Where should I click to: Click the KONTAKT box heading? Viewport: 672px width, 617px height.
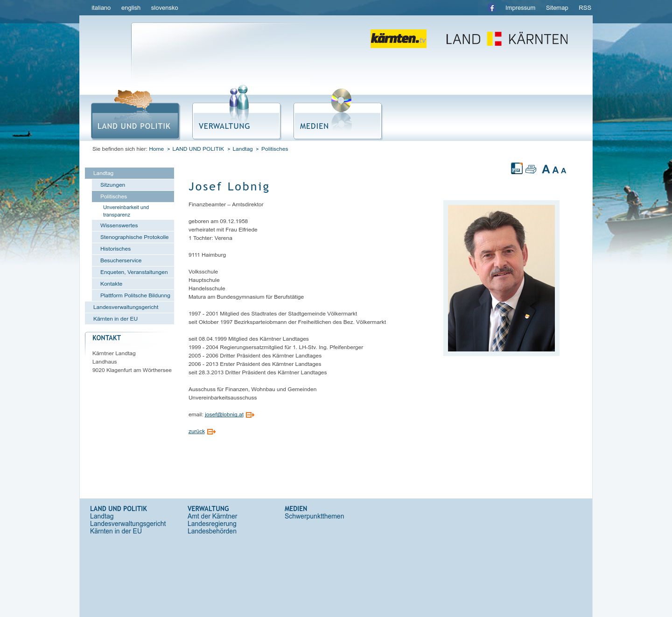(106, 338)
